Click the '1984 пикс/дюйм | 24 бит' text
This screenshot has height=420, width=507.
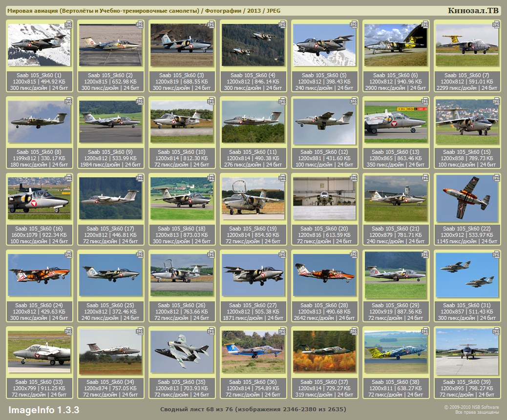110,165
